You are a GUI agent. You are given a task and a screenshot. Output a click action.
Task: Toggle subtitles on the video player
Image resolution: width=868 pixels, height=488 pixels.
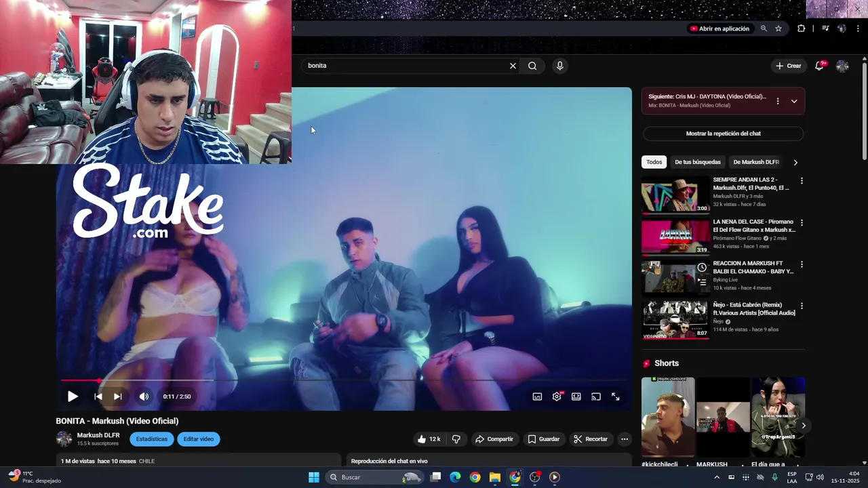[x=537, y=396]
